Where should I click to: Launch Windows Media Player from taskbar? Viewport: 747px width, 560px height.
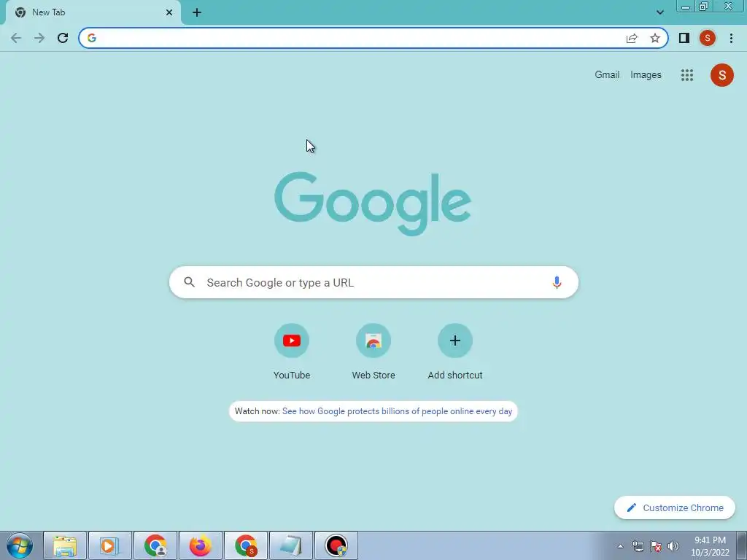point(109,545)
